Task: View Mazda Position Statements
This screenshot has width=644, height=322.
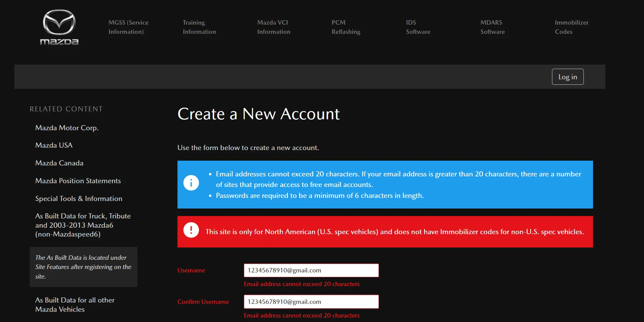Action: pos(78,181)
